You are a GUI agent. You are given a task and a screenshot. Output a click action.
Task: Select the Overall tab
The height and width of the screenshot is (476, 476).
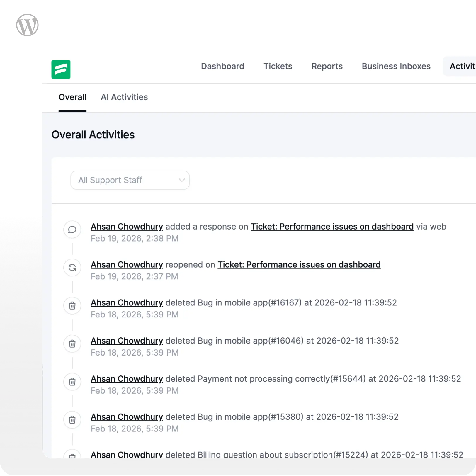point(72,97)
